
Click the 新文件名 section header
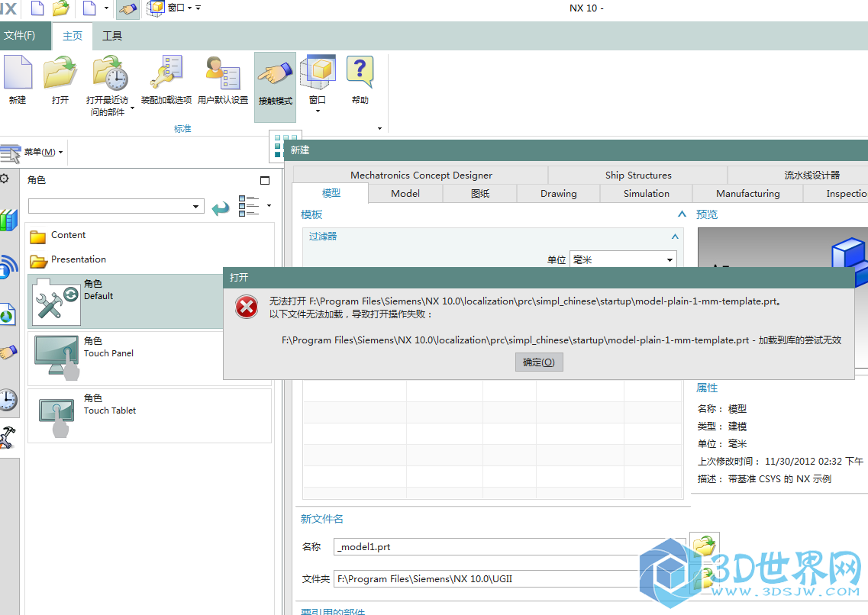(x=321, y=519)
